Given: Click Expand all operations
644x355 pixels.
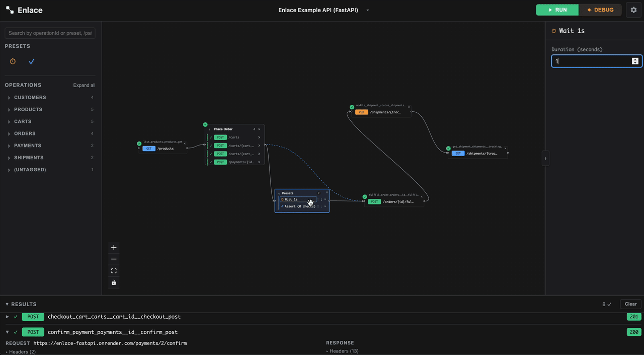Looking at the screenshot, I should (84, 86).
